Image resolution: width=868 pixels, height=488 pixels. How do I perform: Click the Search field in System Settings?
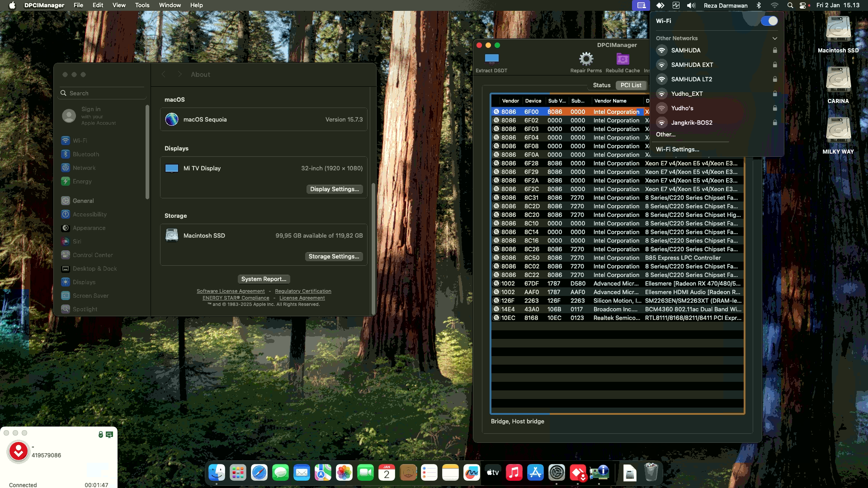point(103,93)
